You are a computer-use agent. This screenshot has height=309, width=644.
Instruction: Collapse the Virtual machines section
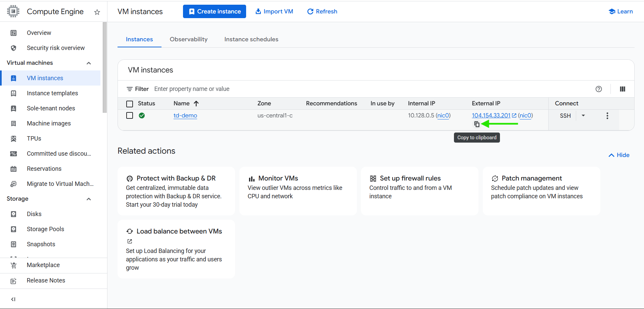pos(89,63)
